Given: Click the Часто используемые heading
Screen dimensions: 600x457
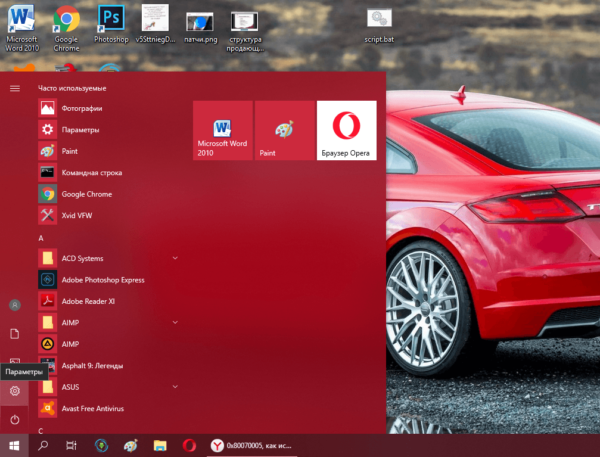Looking at the screenshot, I should 72,88.
